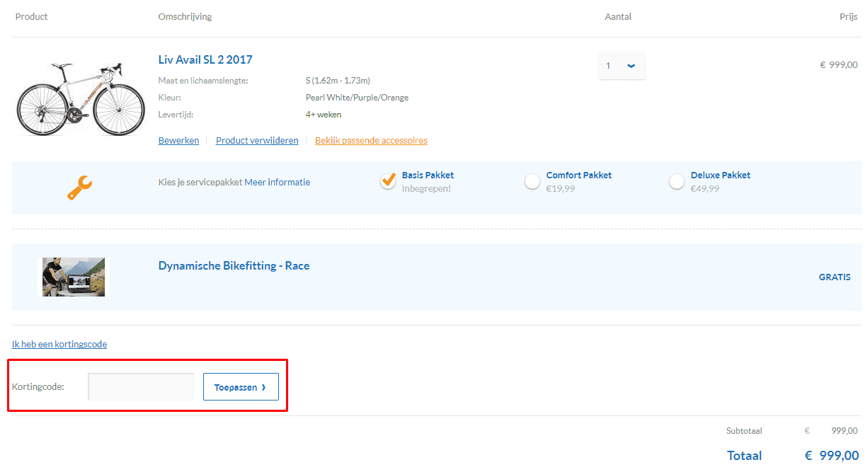This screenshot has height=472, width=868.
Task: Click the orange wrench service icon
Action: coord(79,187)
